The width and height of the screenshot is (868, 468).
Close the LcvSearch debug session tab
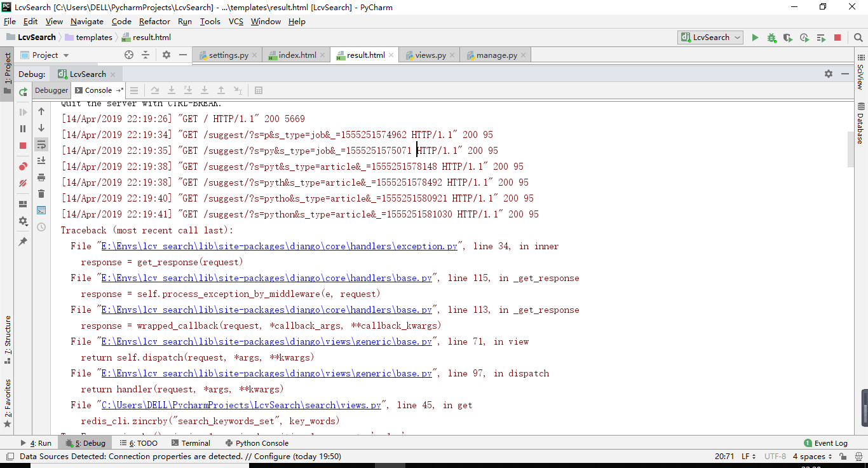[112, 74]
